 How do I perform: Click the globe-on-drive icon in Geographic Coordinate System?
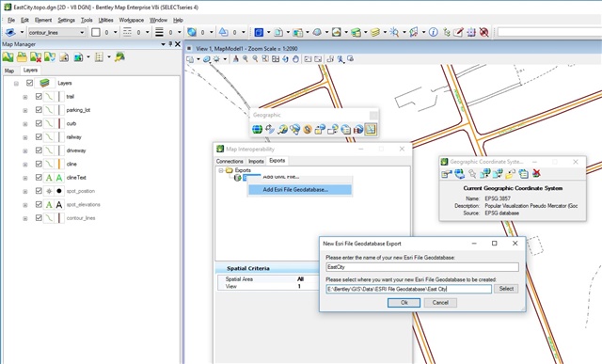click(x=459, y=174)
